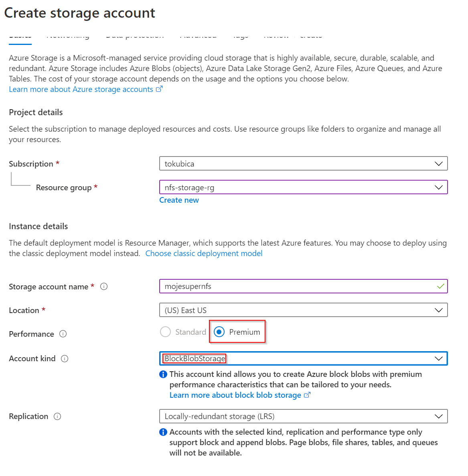Switch to the Data protection tab
The height and width of the screenshot is (476, 468).
[x=135, y=37]
